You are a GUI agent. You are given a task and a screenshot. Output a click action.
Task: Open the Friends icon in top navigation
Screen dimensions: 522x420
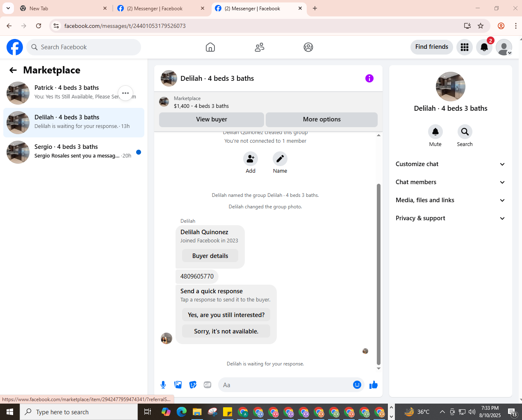click(260, 47)
